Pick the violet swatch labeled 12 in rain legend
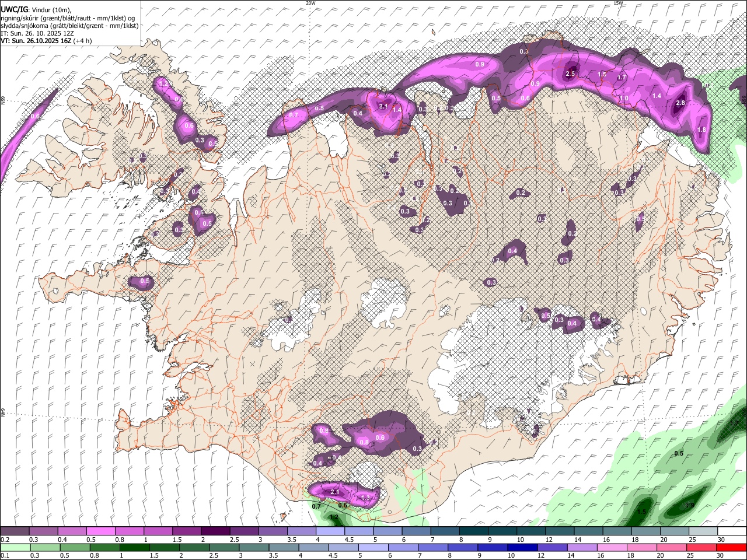This screenshot has width=747, height=560. [x=552, y=548]
